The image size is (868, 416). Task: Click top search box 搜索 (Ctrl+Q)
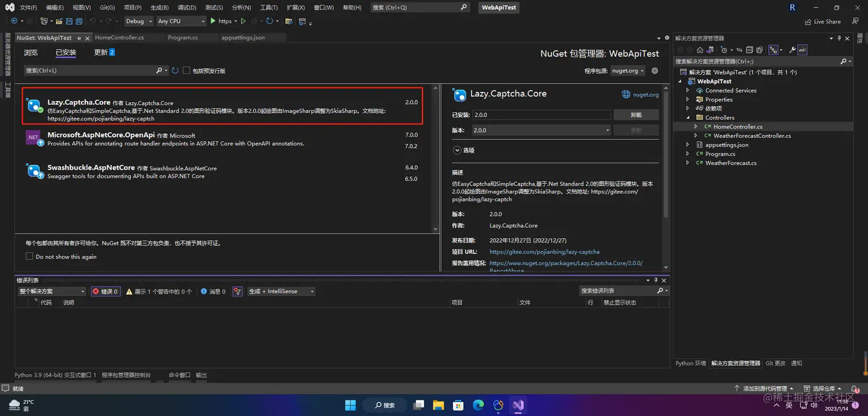tap(420, 7)
